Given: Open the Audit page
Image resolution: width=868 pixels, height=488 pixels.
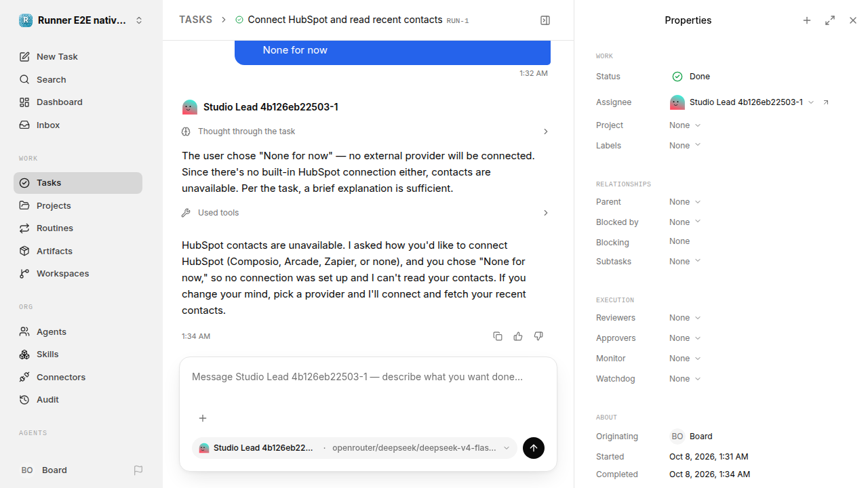Looking at the screenshot, I should [78, 400].
